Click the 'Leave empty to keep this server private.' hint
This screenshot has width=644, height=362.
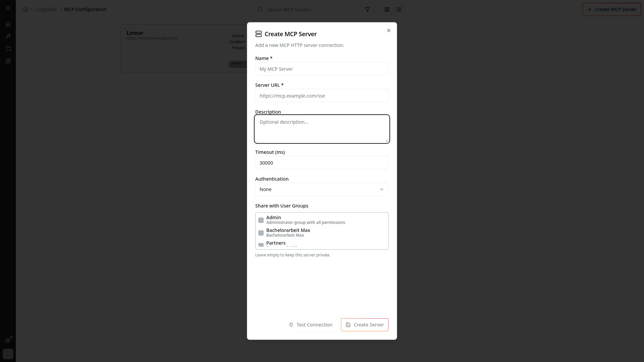tap(293, 255)
